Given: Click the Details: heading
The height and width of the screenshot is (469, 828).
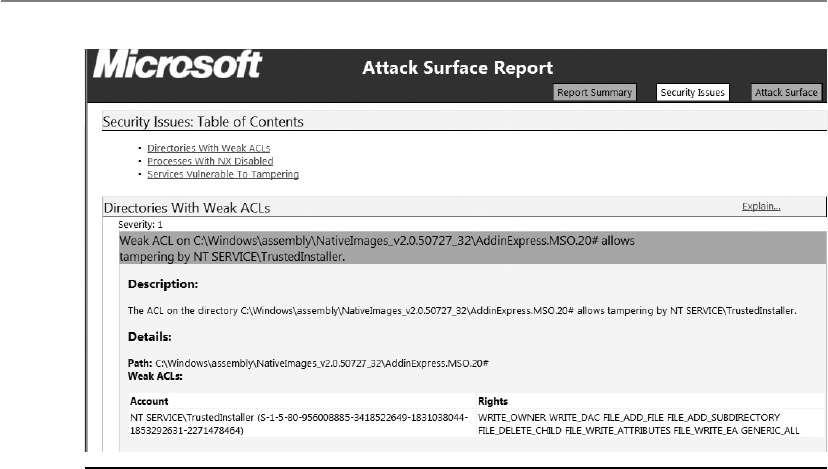Looking at the screenshot, I should tap(149, 337).
